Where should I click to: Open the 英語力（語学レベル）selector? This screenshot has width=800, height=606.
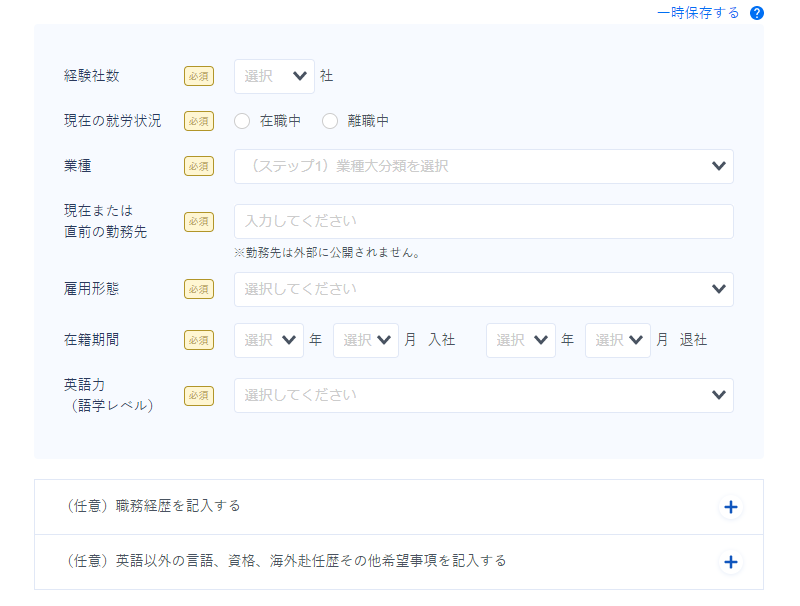[x=484, y=395]
